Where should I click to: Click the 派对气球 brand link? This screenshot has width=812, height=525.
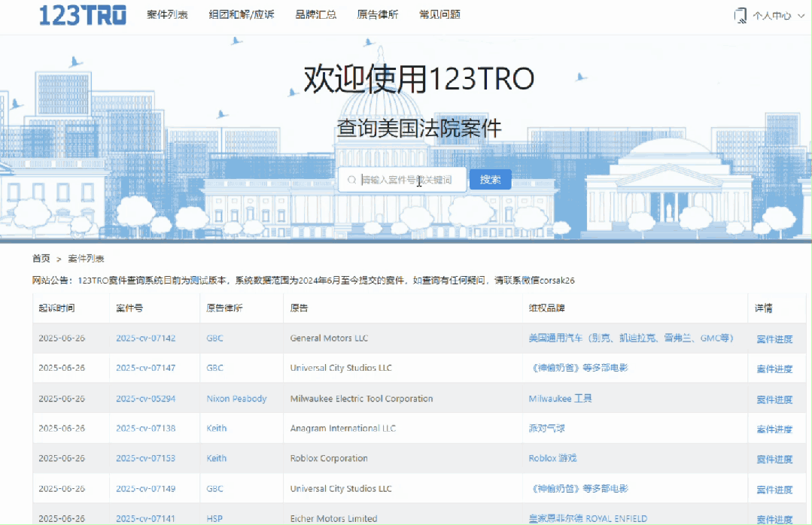click(546, 429)
